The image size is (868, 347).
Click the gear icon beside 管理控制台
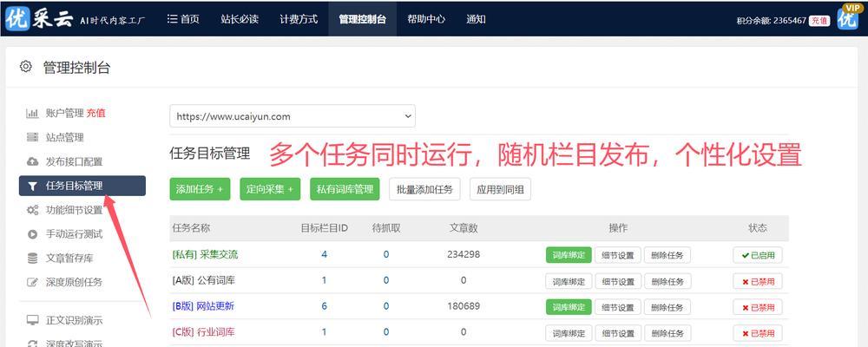click(x=25, y=67)
